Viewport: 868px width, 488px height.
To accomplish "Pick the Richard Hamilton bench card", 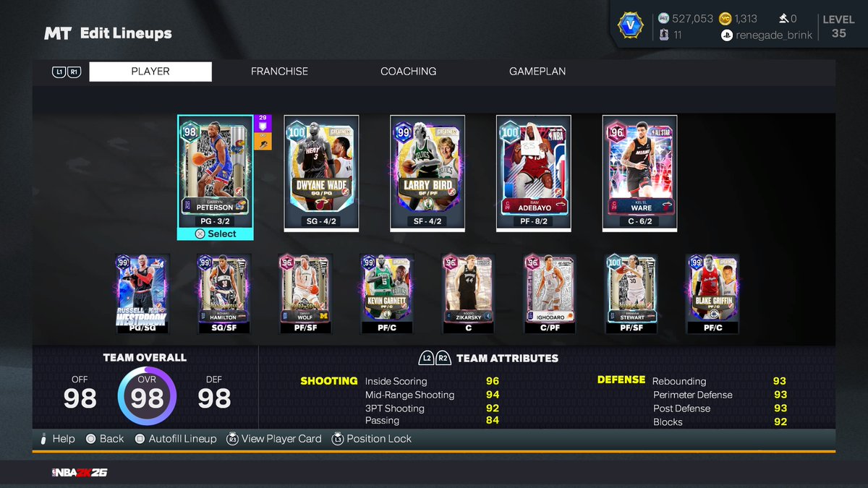I will tap(224, 294).
